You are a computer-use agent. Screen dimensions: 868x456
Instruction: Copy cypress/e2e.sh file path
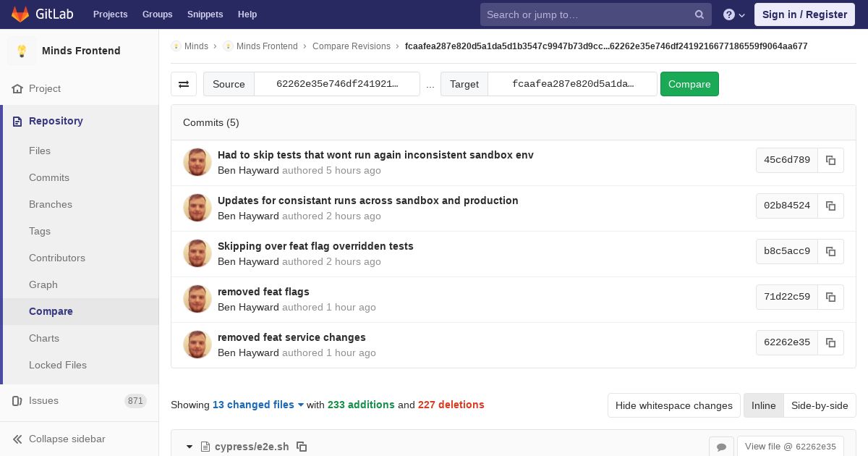pyautogui.click(x=302, y=447)
